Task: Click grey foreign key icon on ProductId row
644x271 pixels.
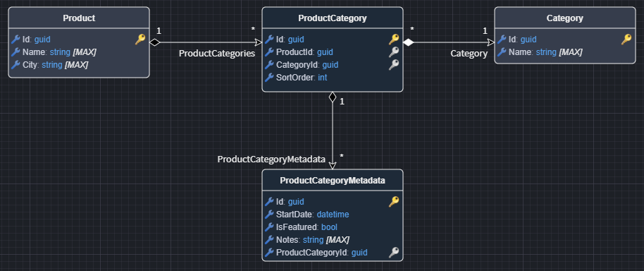Action: pos(394,52)
